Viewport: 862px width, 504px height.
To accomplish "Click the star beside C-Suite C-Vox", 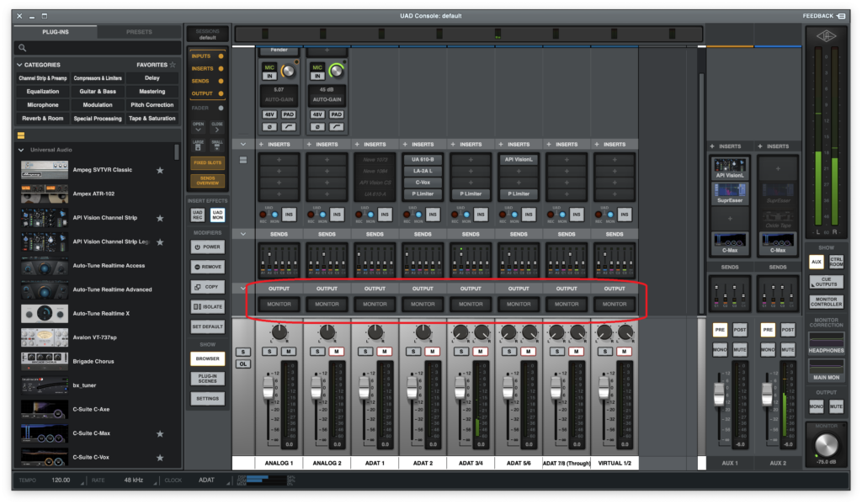I will pos(160,458).
